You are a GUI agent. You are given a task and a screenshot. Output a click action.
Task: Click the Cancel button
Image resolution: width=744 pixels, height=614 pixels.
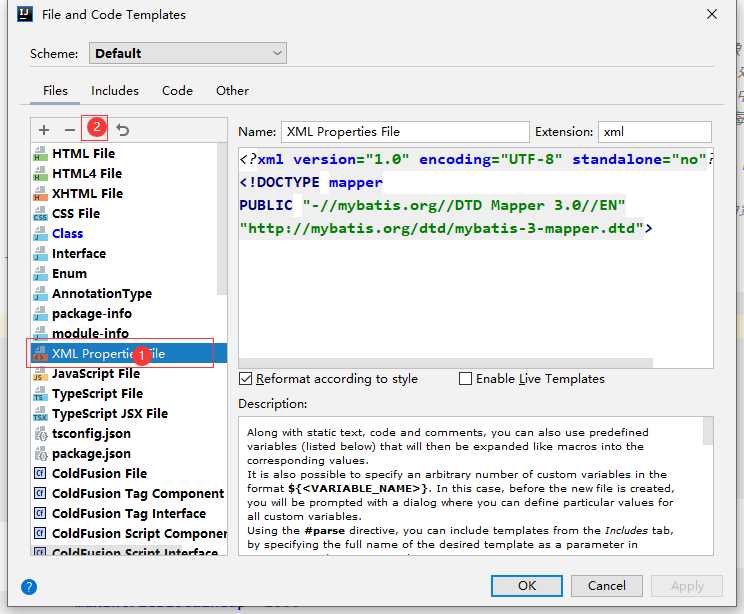(x=606, y=586)
